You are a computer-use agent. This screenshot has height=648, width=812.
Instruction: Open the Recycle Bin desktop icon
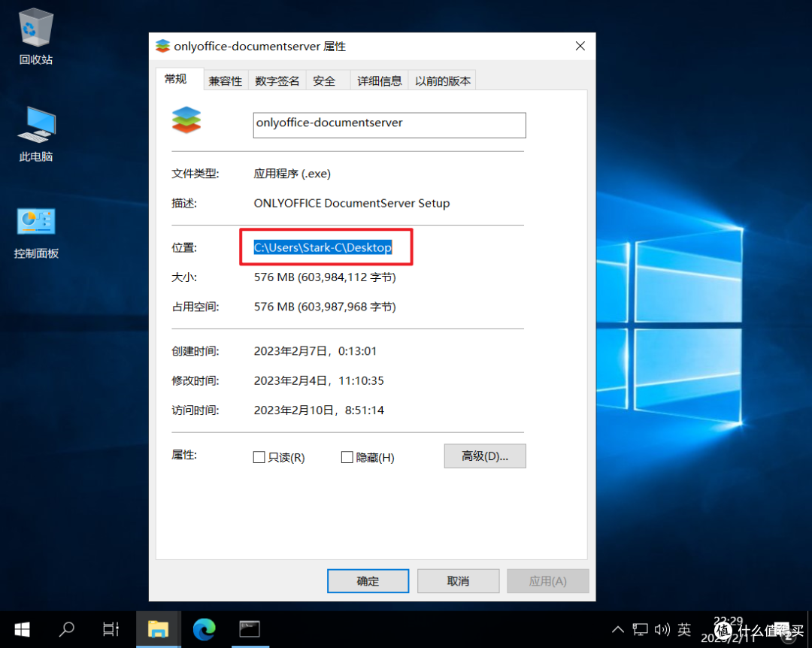click(36, 36)
